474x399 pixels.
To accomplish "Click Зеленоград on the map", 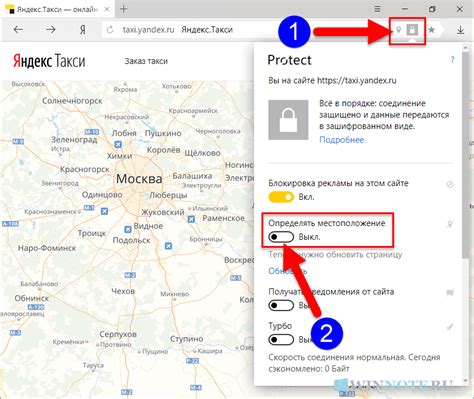I will click(x=74, y=140).
